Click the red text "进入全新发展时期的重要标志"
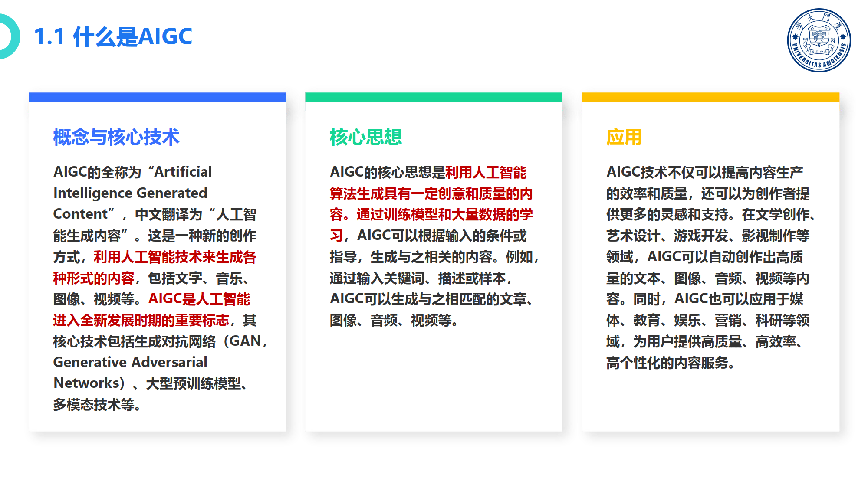Screen dimensions: 868x488 pyautogui.click(x=141, y=321)
